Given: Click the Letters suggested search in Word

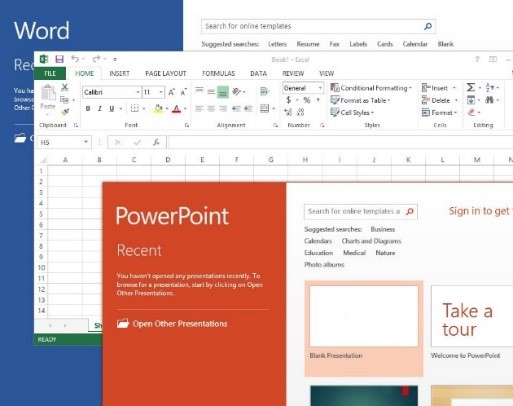Looking at the screenshot, I should coord(277,44).
